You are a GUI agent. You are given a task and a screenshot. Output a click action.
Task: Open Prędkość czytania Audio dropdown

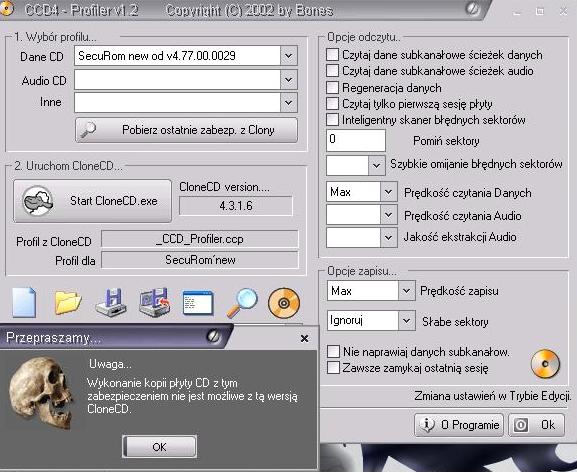388,215
